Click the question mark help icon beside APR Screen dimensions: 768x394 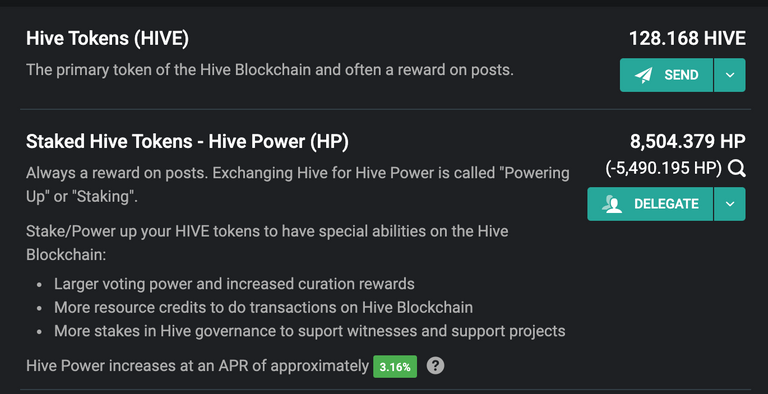tap(435, 366)
